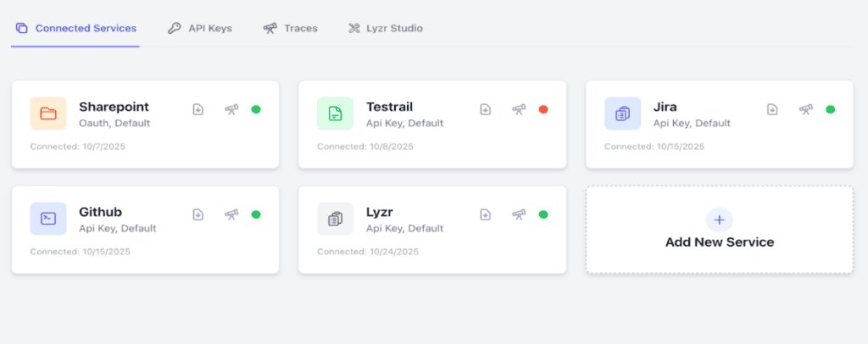Open the telescope traces icon for Testrail
This screenshot has height=344, width=868.
coord(519,109)
